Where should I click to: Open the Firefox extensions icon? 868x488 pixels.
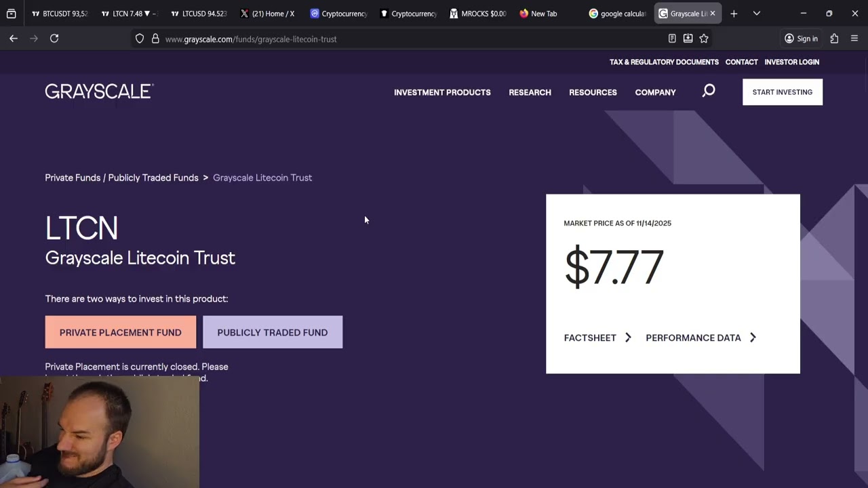pos(834,39)
